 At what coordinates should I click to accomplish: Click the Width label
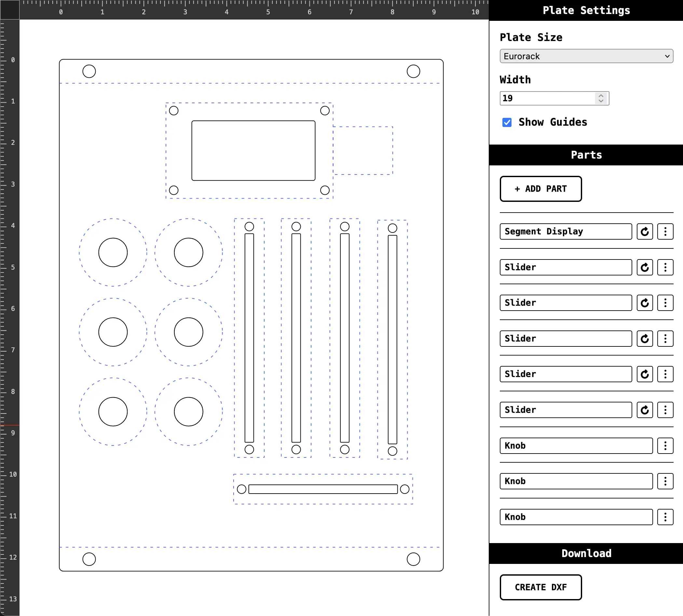515,80
